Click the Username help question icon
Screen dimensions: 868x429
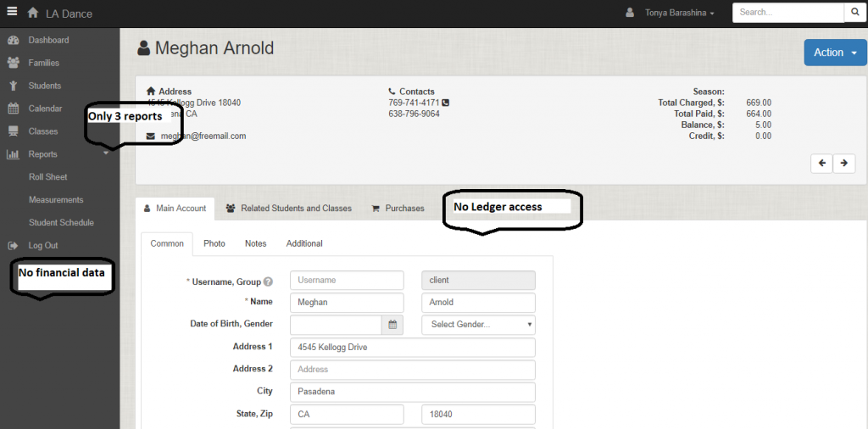coord(268,281)
